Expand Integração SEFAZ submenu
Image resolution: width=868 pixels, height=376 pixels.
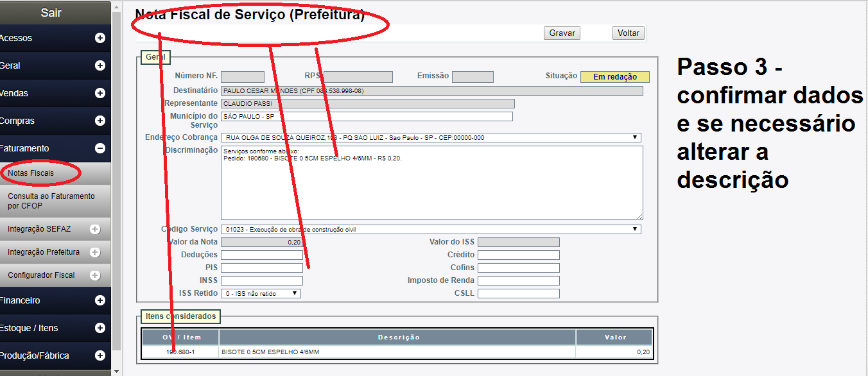coord(95,229)
